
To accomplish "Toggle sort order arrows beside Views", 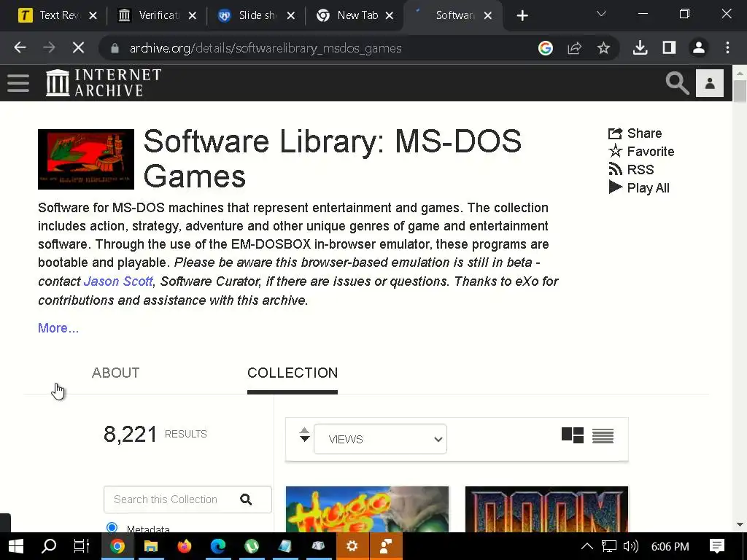I will pyautogui.click(x=304, y=435).
